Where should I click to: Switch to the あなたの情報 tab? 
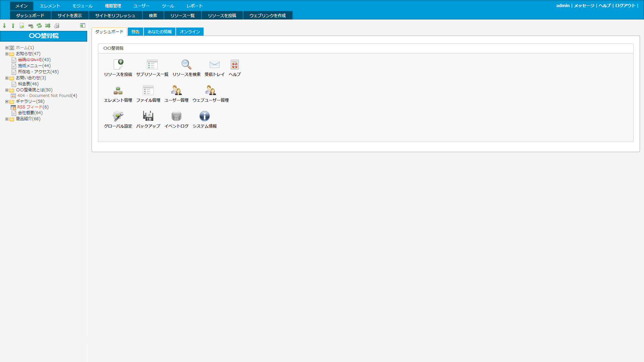[160, 32]
